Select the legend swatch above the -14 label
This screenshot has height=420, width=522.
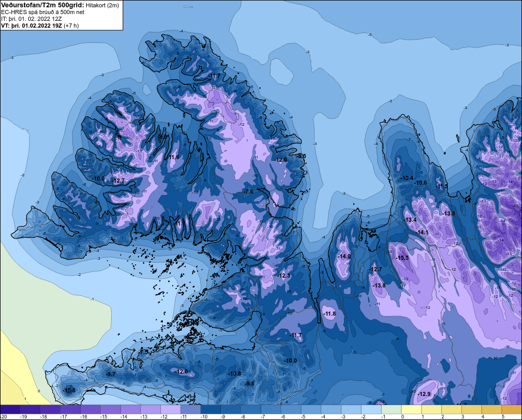pyautogui.click(x=130, y=410)
